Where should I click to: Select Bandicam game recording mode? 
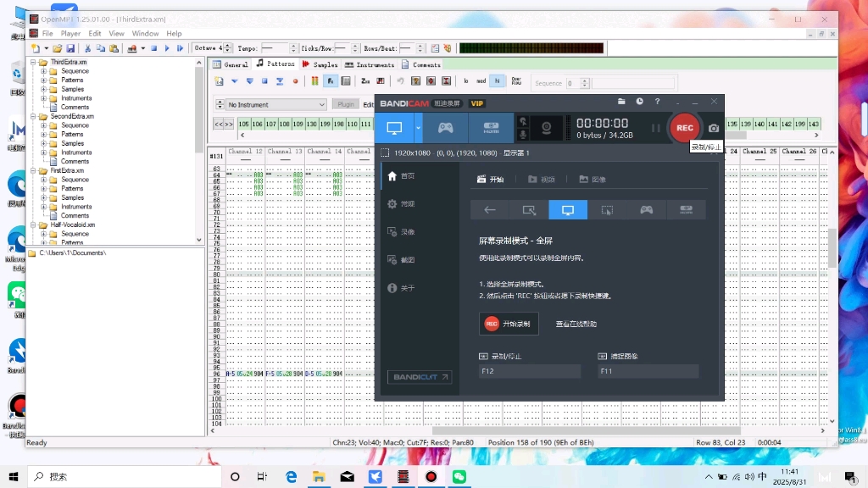click(445, 128)
